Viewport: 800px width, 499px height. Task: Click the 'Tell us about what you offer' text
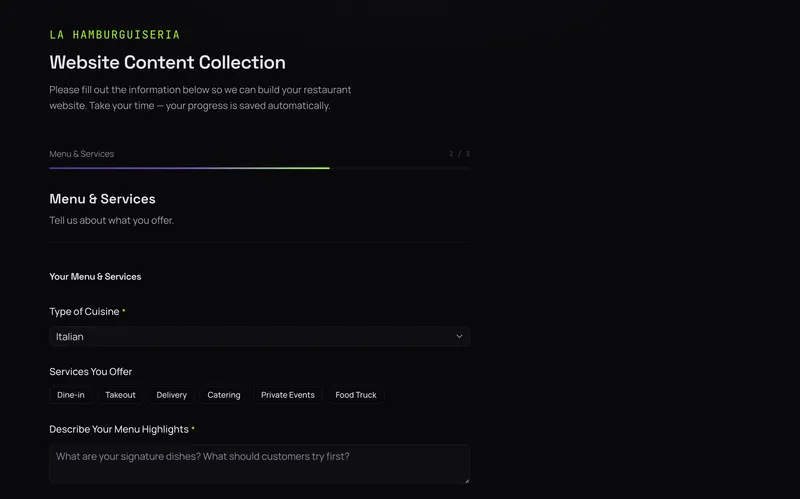(x=111, y=220)
